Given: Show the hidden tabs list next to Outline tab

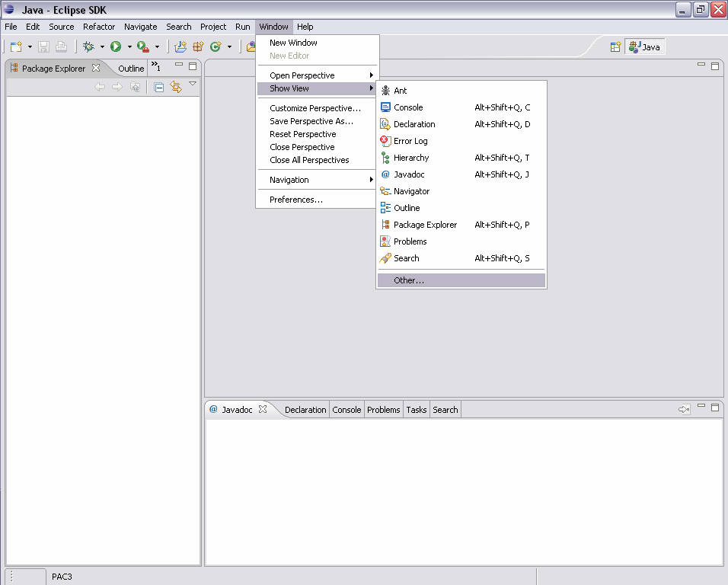Looking at the screenshot, I should pyautogui.click(x=156, y=66).
